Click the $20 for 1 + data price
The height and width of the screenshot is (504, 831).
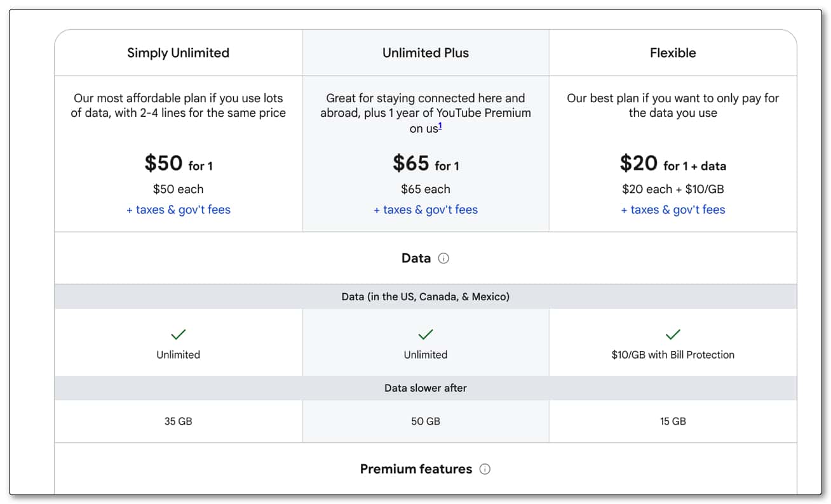tap(673, 164)
